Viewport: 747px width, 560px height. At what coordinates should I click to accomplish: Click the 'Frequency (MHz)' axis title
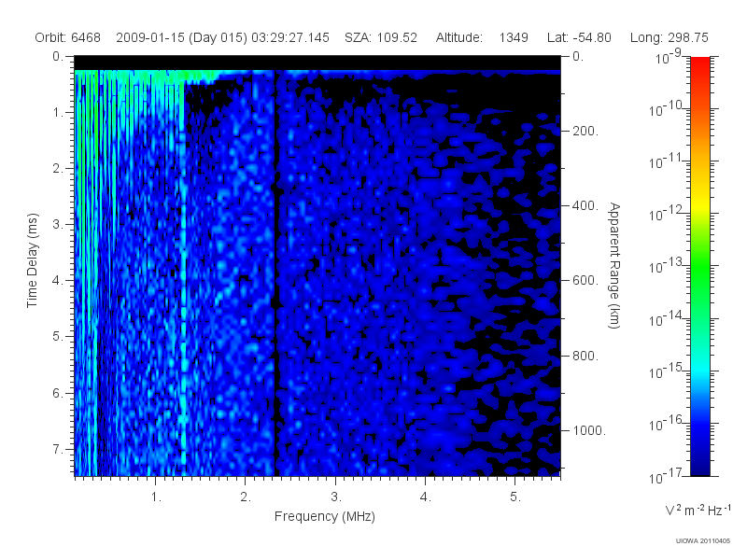point(324,516)
